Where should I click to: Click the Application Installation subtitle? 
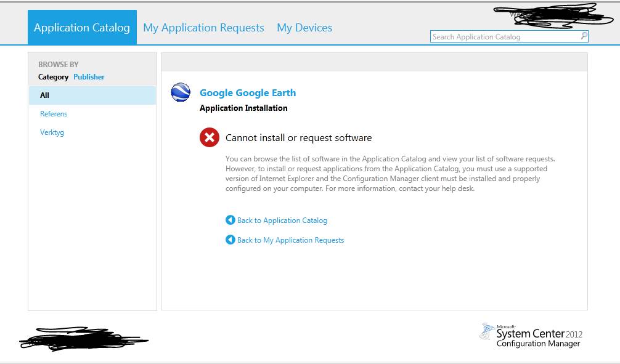[x=243, y=108]
